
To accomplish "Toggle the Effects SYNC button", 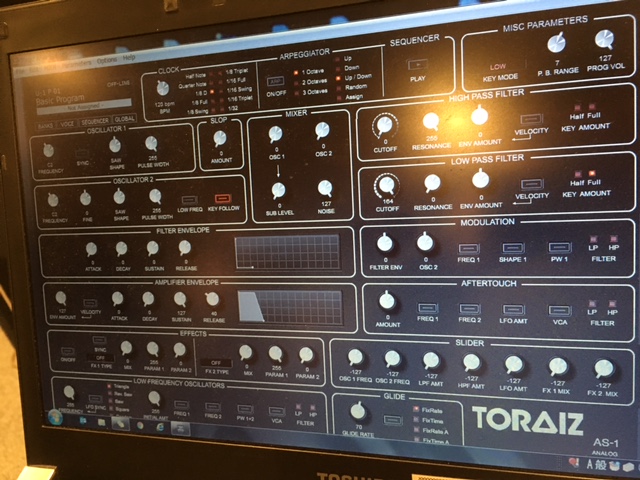I will 99,340.
